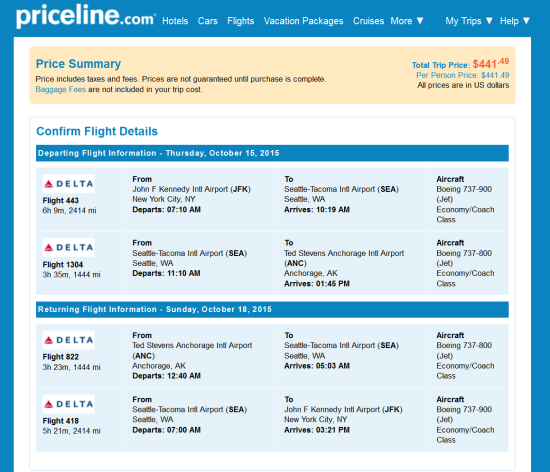Click Delta logo for Flight 1304
This screenshot has height=472, width=550.
(x=68, y=248)
